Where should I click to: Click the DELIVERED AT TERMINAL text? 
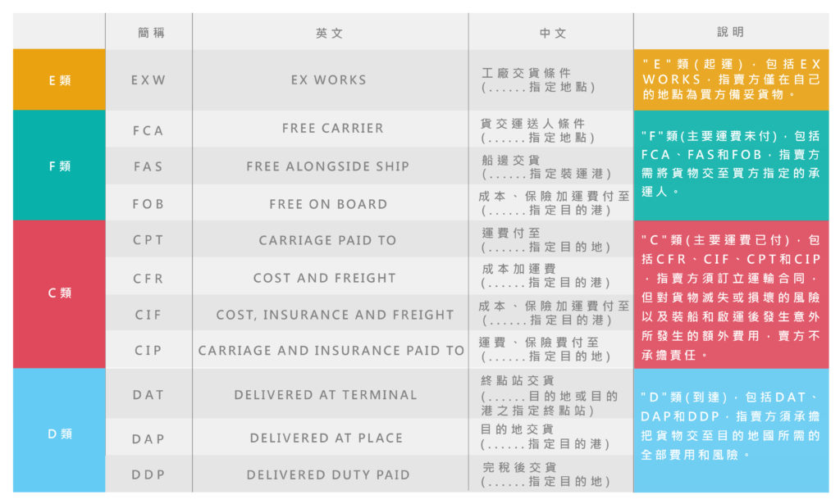(326, 395)
